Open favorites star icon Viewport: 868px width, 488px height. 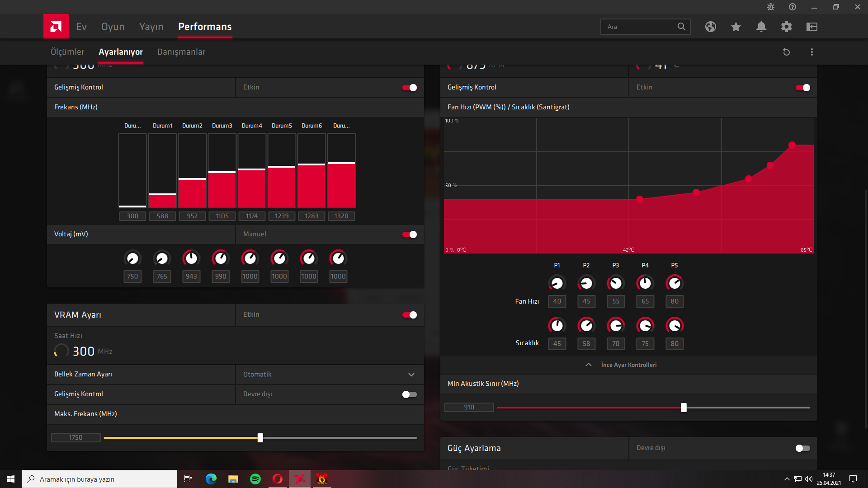[x=736, y=27]
